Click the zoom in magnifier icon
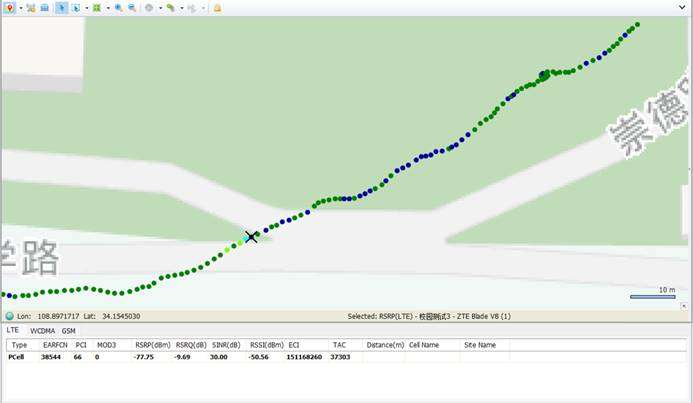The width and height of the screenshot is (693, 403). (x=118, y=8)
